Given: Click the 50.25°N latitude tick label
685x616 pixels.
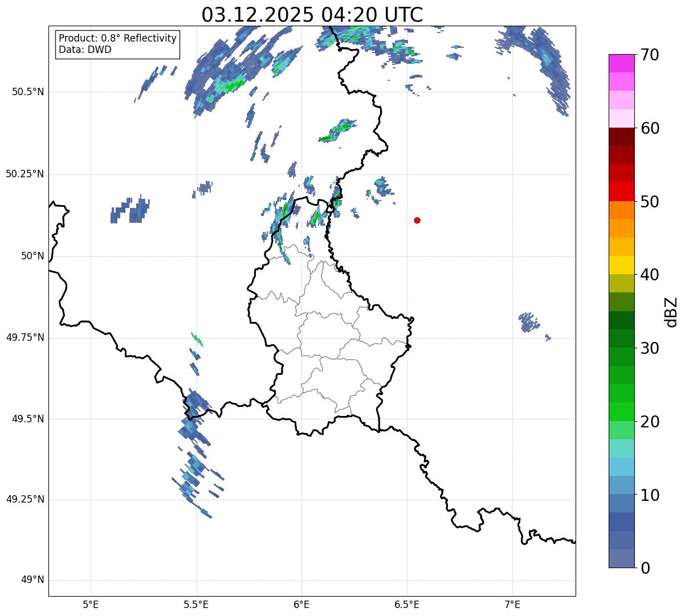Looking at the screenshot, I should (25, 174).
